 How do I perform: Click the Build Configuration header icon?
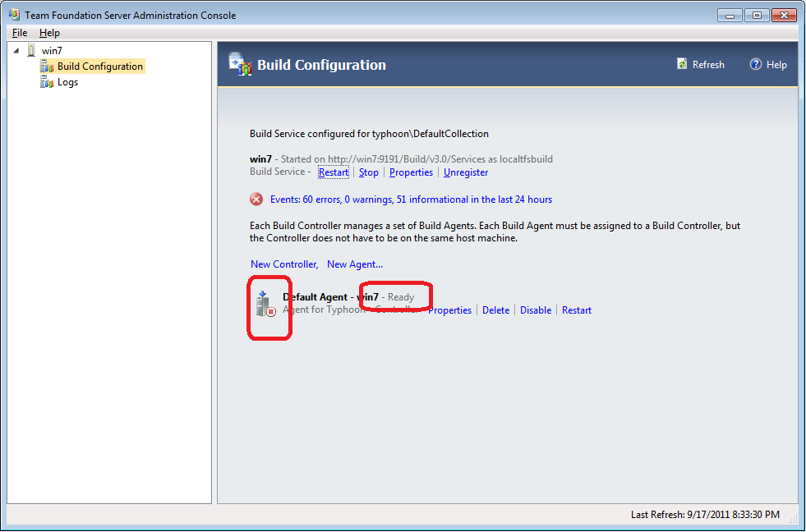tap(240, 64)
